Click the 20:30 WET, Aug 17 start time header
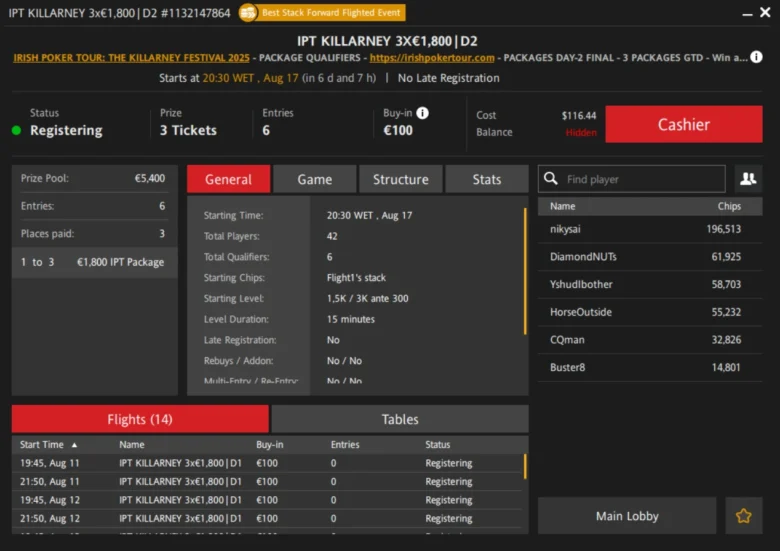Viewport: 780px width, 551px height. 251,78
